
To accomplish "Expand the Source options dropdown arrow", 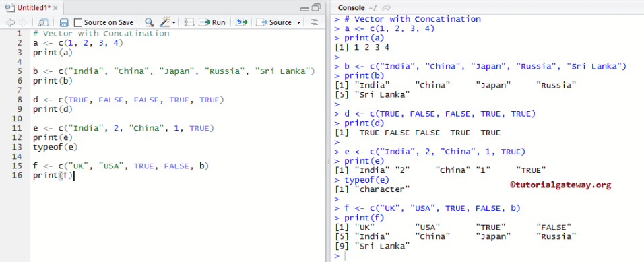I will [x=298, y=23].
